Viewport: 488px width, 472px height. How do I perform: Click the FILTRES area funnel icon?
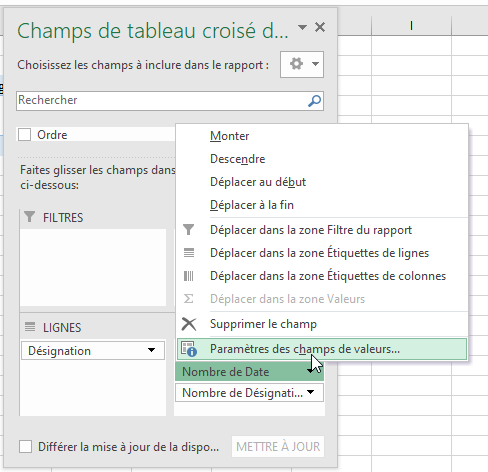[29, 217]
